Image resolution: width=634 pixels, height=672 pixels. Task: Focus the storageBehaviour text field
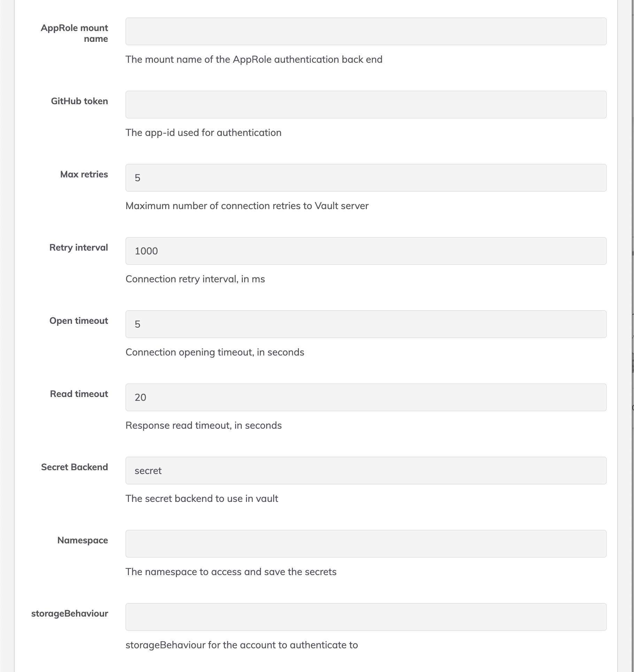pyautogui.click(x=366, y=617)
